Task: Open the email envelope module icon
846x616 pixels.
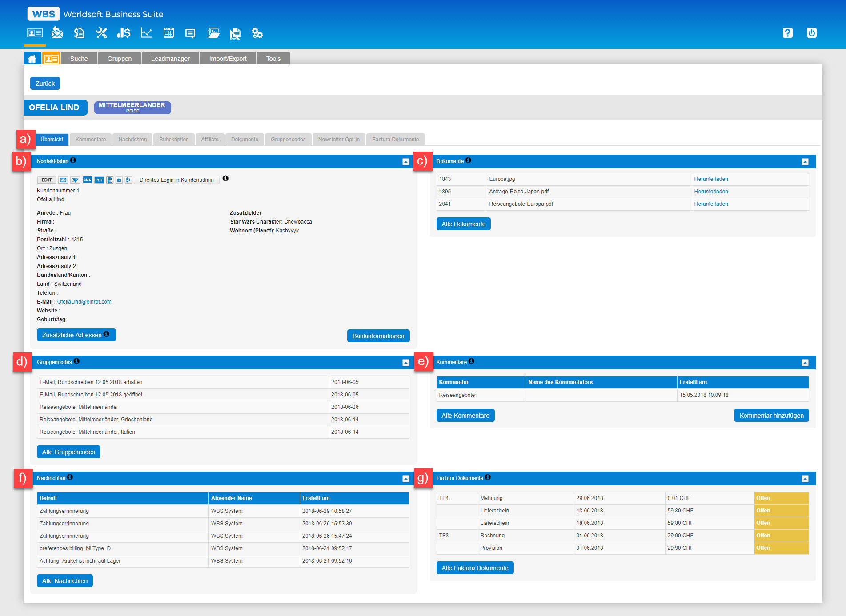Action: 57,33
